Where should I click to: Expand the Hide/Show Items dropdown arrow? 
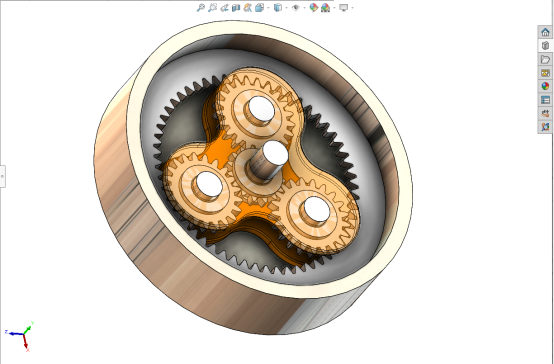[304, 8]
